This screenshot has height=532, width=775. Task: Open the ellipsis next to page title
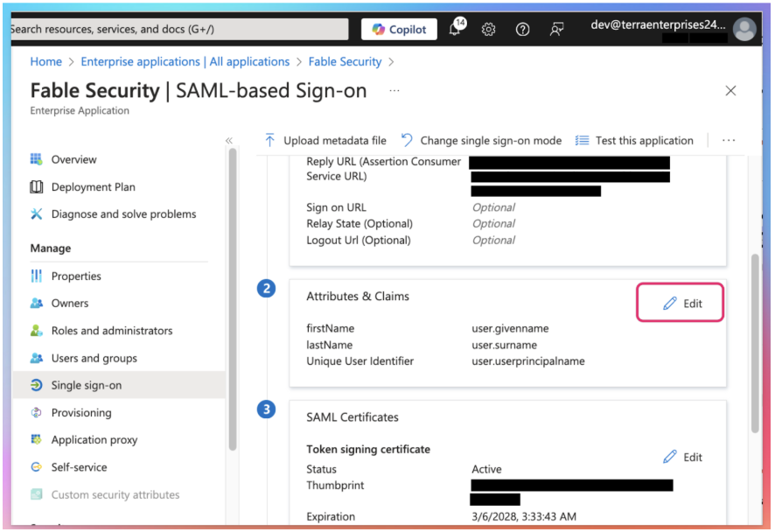coord(394,90)
